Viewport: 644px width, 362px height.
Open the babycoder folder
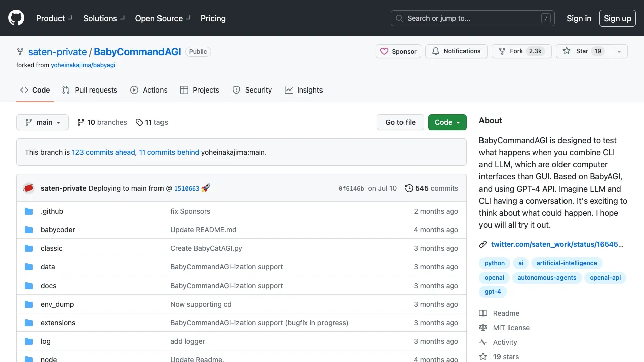[x=58, y=230]
